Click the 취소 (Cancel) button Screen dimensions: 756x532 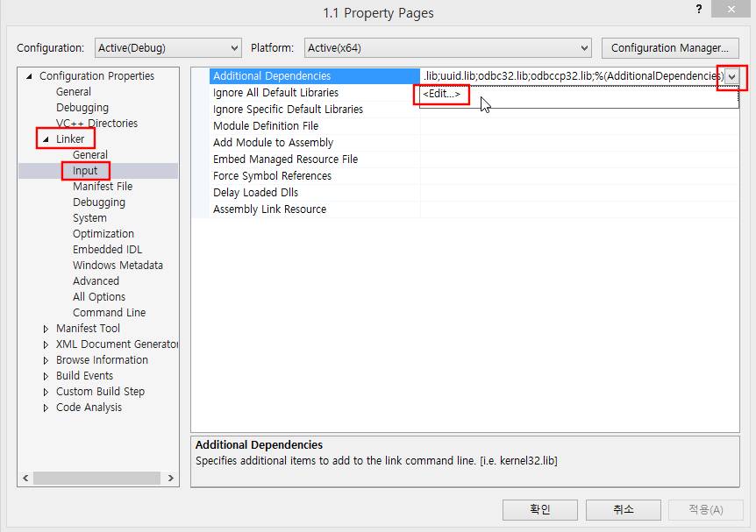click(x=623, y=509)
